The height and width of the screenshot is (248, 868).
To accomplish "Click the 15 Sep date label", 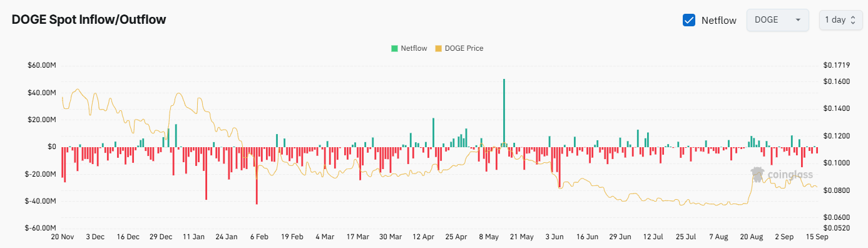I will 817,237.
